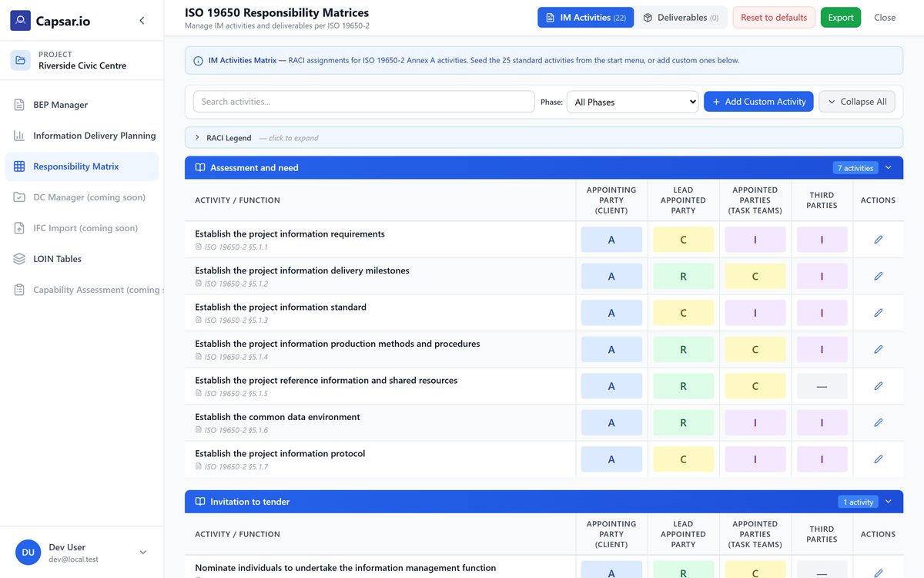Click Third Parties dash cell for shared resources row
Screen dimensions: 924x578
(x=822, y=386)
